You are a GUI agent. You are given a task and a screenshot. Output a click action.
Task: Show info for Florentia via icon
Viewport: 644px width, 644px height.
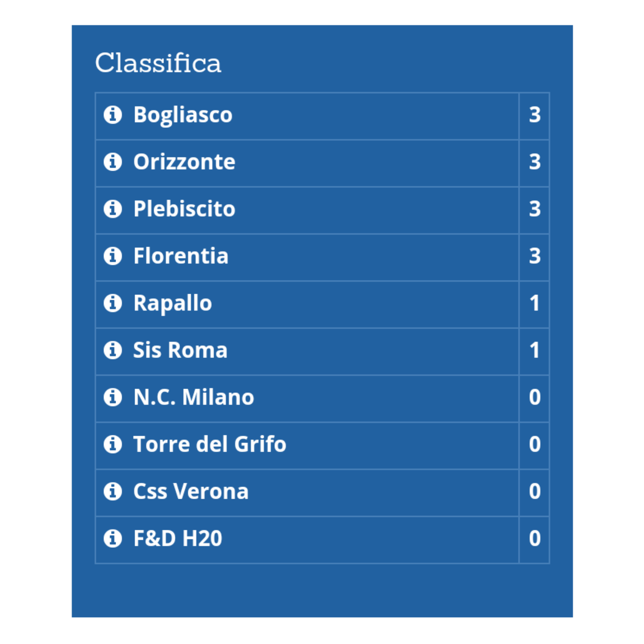(x=112, y=256)
